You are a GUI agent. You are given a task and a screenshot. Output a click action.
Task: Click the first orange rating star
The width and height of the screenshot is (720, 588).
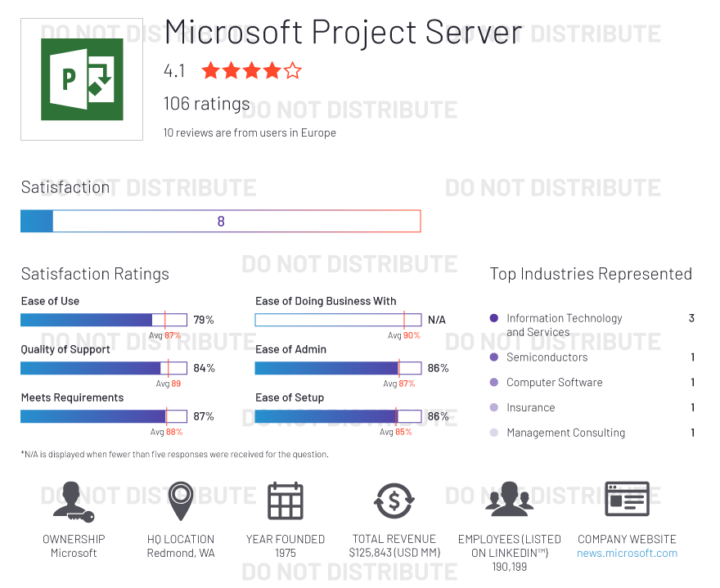click(x=210, y=71)
